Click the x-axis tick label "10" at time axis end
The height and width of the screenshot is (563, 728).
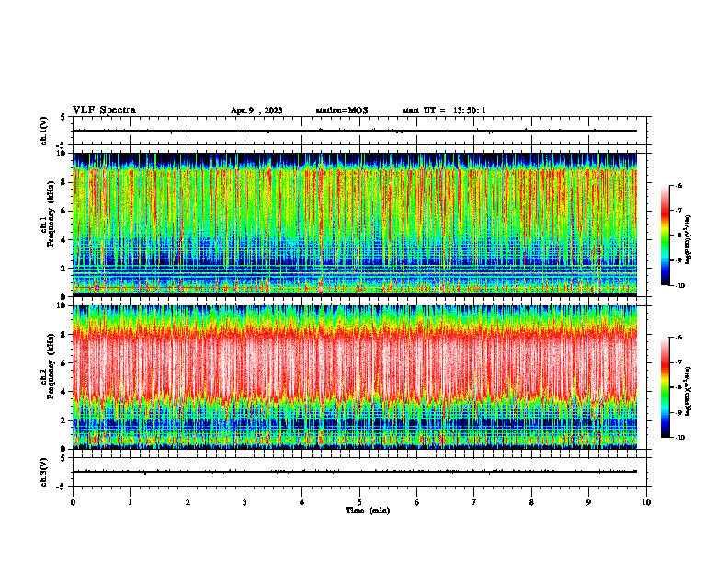(646, 502)
